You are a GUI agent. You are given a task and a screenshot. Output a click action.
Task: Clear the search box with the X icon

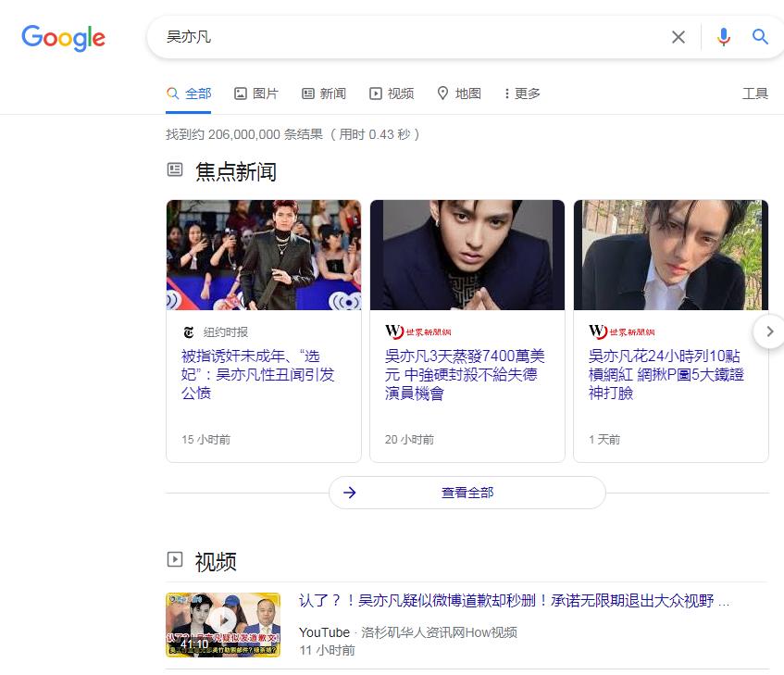[678, 37]
